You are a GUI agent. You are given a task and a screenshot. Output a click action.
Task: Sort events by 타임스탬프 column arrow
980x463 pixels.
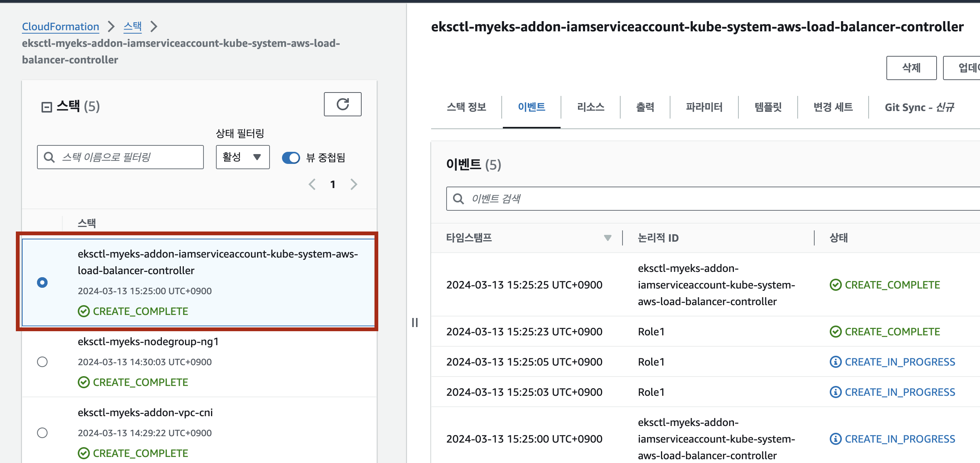coord(607,238)
